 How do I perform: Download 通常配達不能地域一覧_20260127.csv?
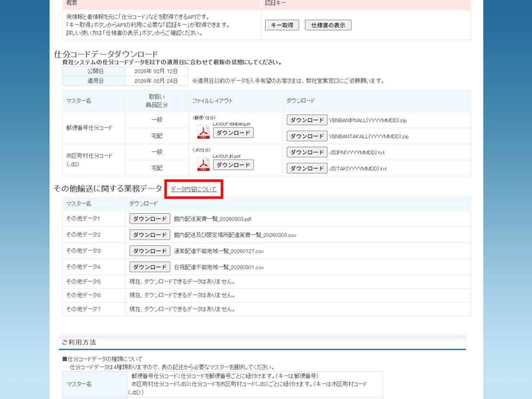click(150, 251)
